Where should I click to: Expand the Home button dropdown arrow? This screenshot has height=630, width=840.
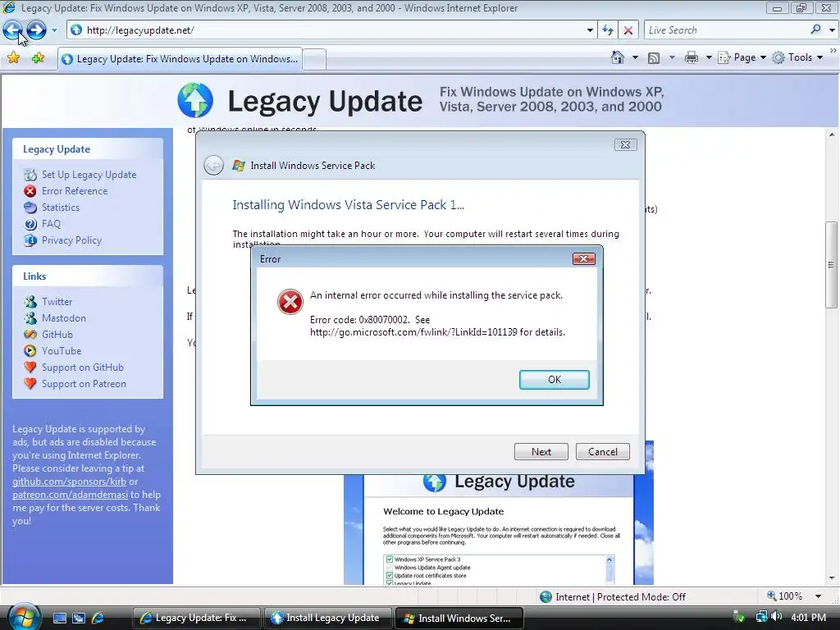636,57
